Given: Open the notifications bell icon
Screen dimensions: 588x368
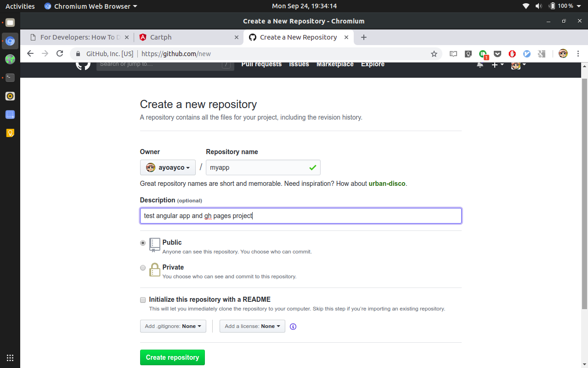Looking at the screenshot, I should 480,65.
